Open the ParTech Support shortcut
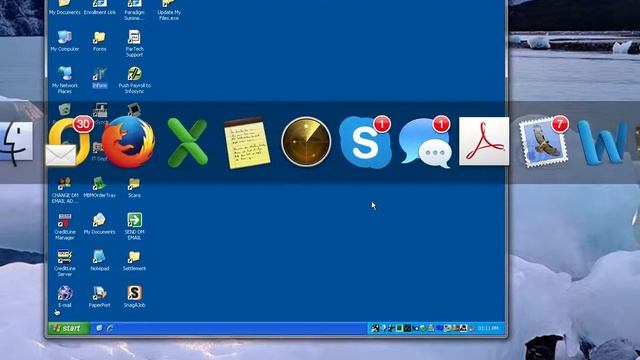The width and height of the screenshot is (640, 360). (x=134, y=43)
